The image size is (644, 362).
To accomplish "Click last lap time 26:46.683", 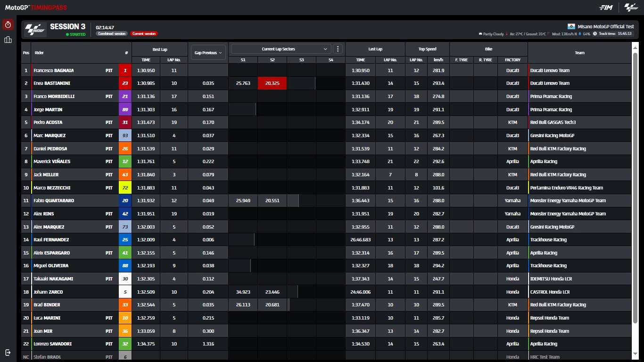I will [361, 240].
